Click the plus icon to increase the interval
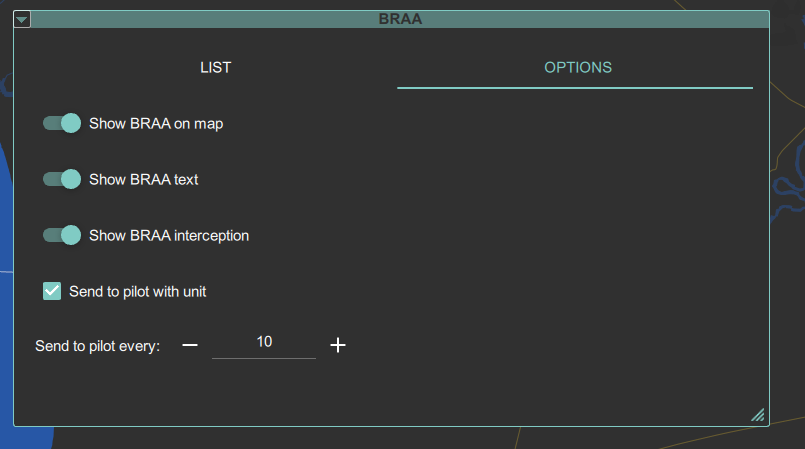805x449 pixels. click(338, 345)
